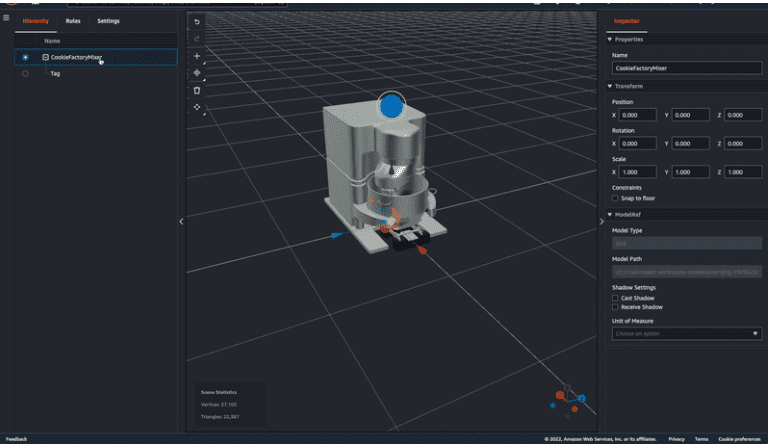Image resolution: width=771 pixels, height=448 pixels.
Task: Select the translate object tool icon
Action: click(197, 73)
